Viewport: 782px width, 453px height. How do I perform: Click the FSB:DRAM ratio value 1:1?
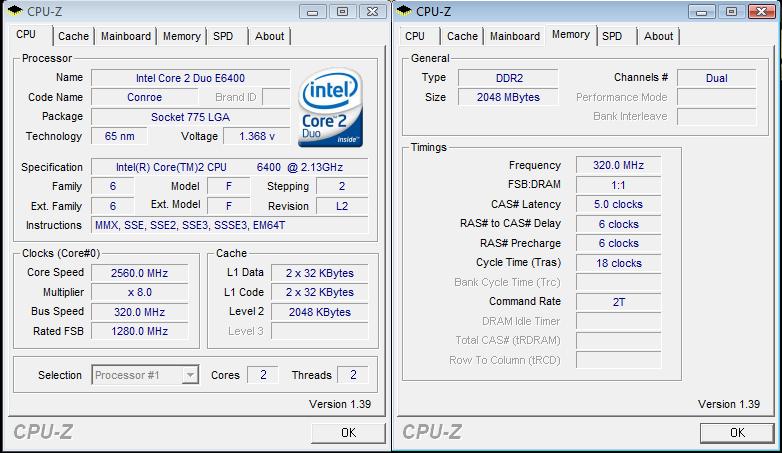click(x=618, y=185)
